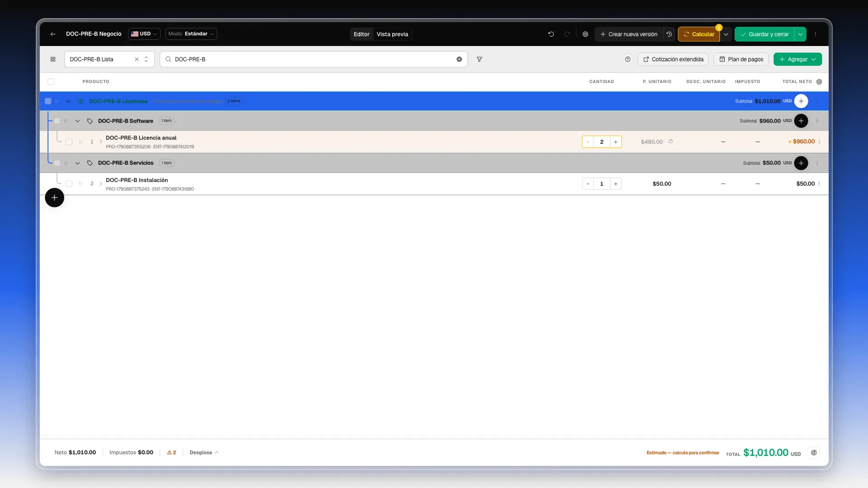Open Plan de pagos
868x488 pixels.
click(741, 59)
